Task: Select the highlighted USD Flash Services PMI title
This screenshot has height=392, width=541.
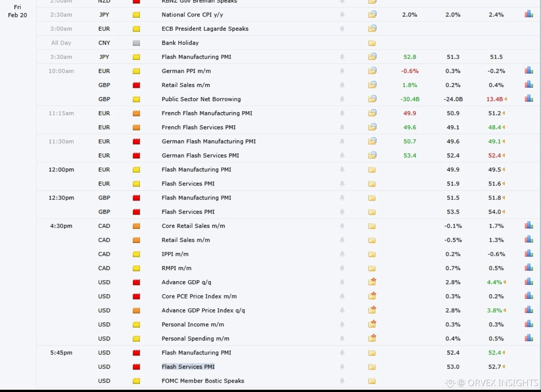Action: click(188, 367)
